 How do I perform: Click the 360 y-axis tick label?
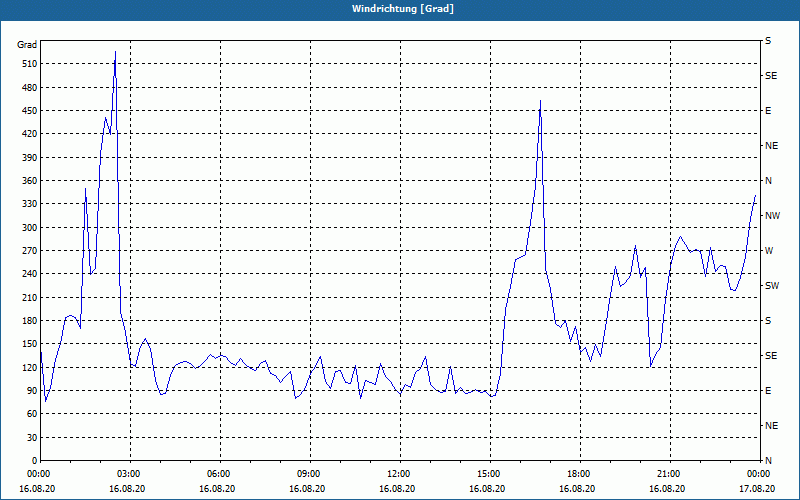(30, 181)
